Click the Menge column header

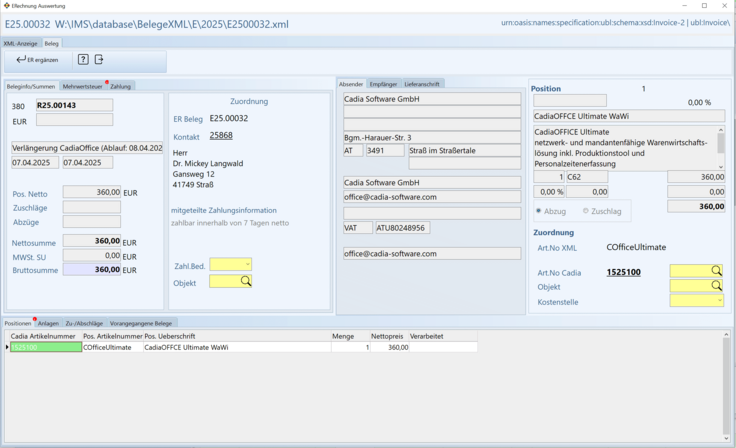click(x=350, y=336)
